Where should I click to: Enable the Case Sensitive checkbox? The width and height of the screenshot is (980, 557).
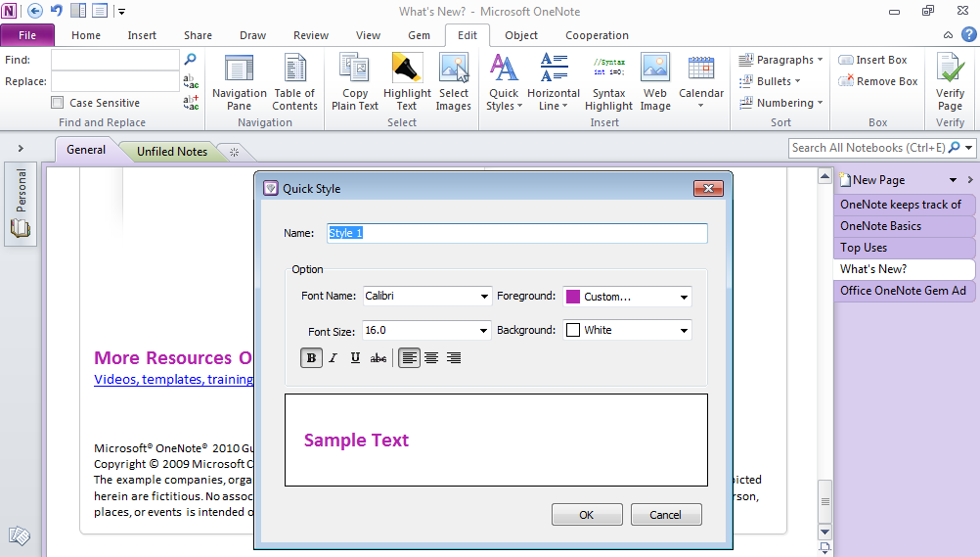click(58, 103)
